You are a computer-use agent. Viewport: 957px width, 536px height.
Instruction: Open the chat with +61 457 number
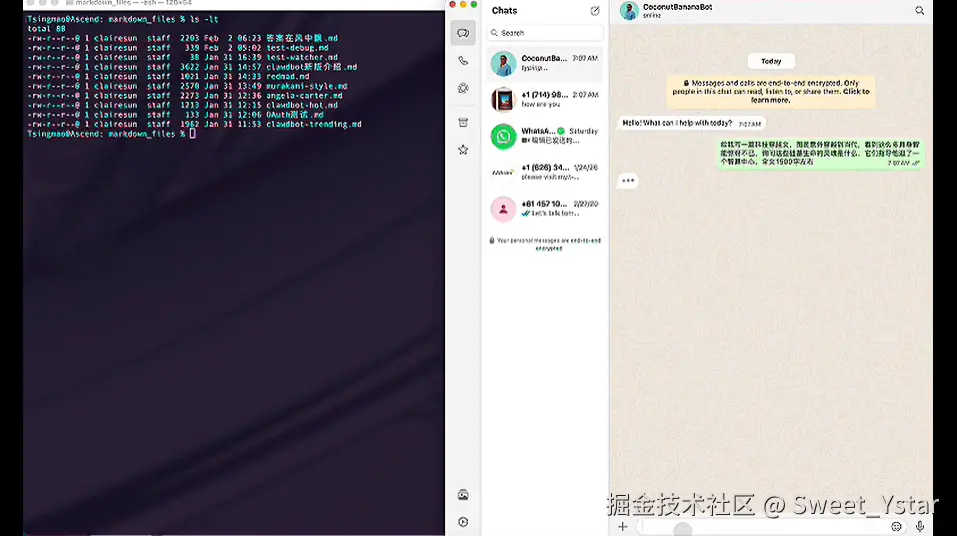click(545, 209)
